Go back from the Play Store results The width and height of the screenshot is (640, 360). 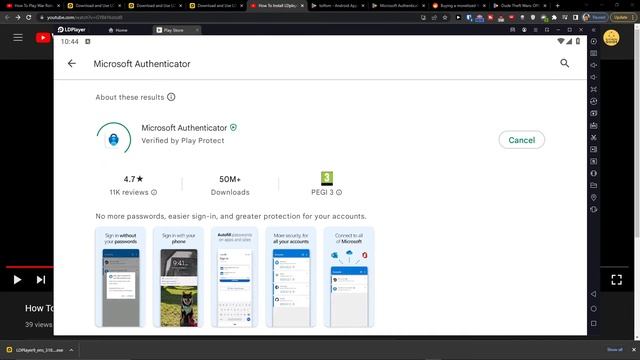[x=72, y=64]
